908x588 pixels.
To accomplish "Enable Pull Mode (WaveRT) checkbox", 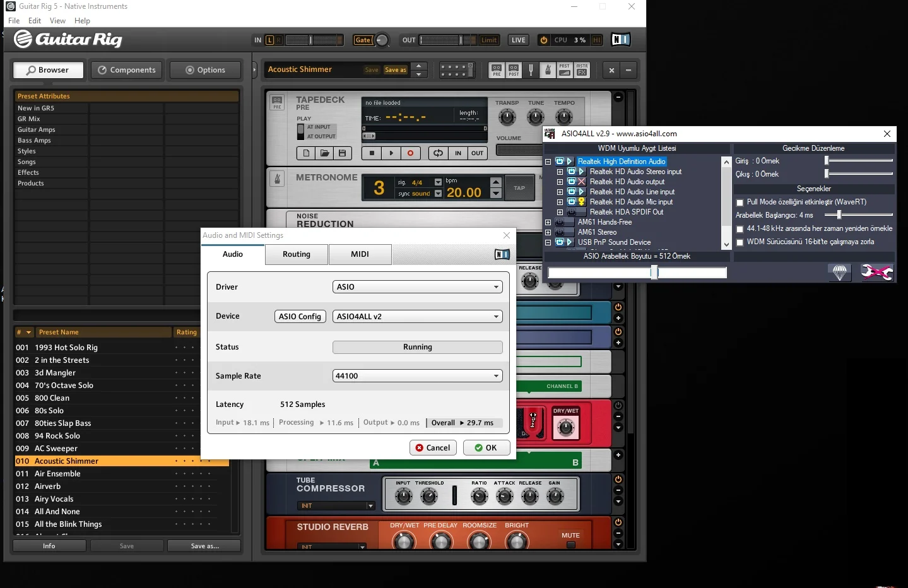I will [740, 203].
